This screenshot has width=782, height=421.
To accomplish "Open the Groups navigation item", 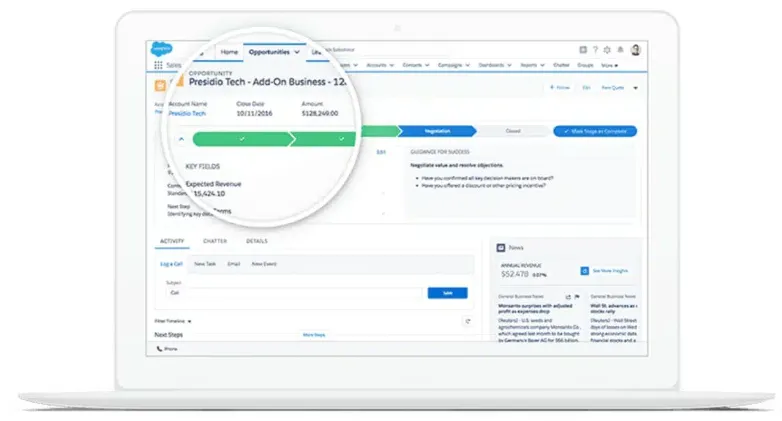I will [x=586, y=65].
